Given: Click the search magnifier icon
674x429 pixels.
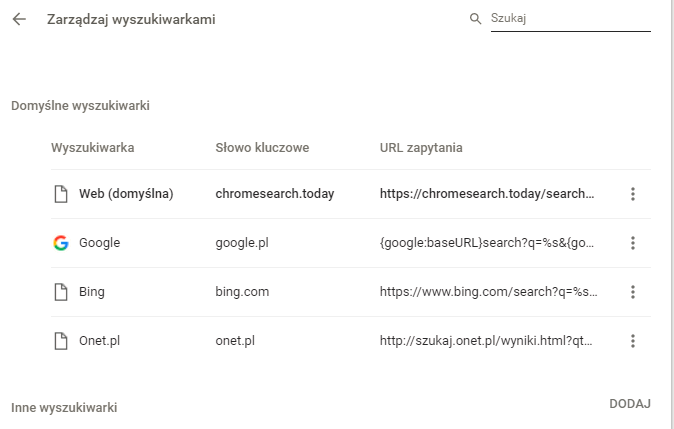Looking at the screenshot, I should [x=475, y=19].
